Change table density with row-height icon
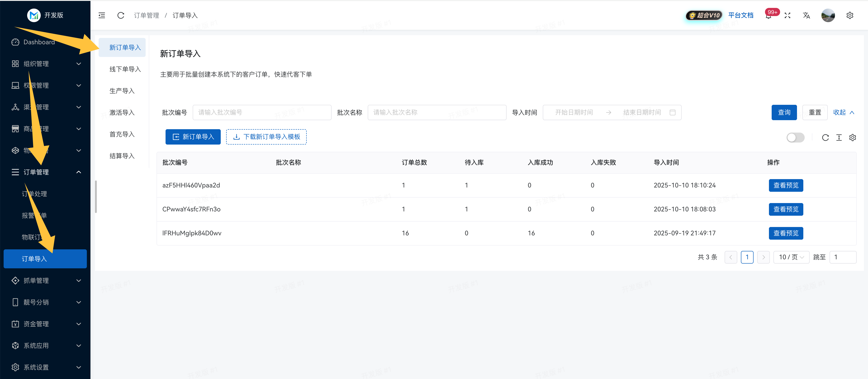 [x=839, y=137]
